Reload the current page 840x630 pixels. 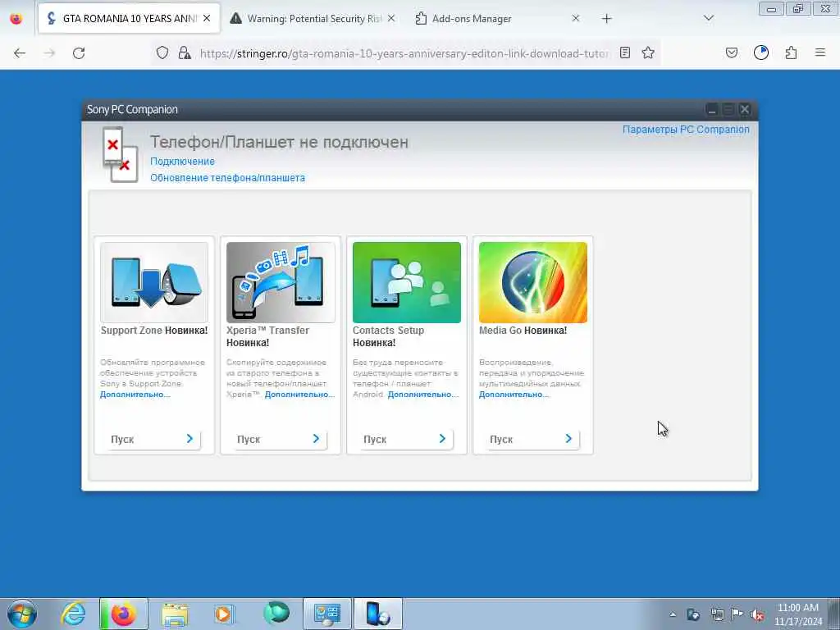click(x=79, y=53)
